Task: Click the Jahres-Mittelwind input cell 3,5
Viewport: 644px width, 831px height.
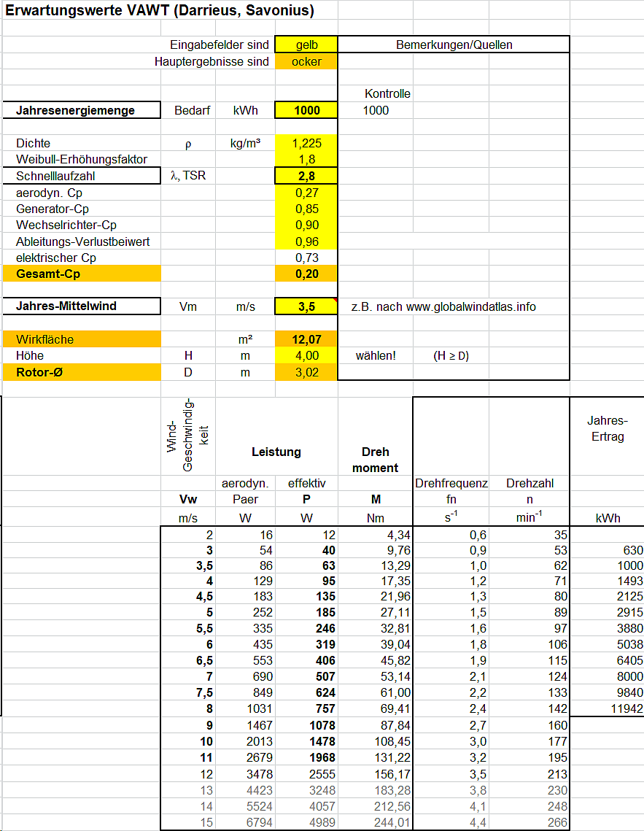Action: pyautogui.click(x=306, y=306)
